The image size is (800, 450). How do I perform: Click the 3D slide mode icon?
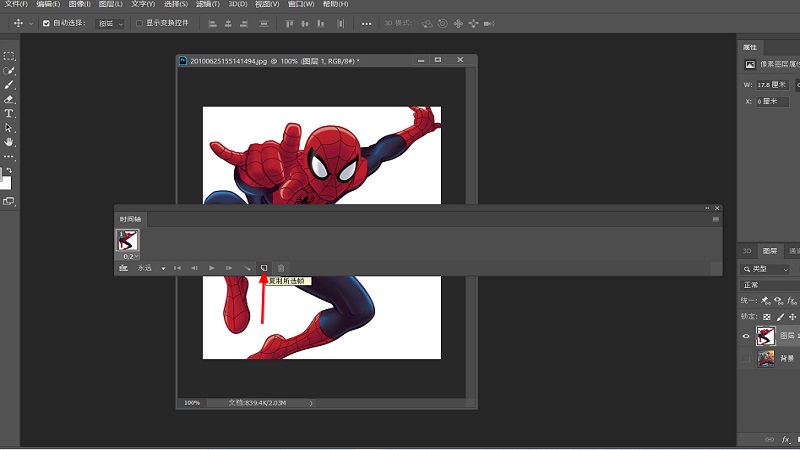click(x=473, y=23)
